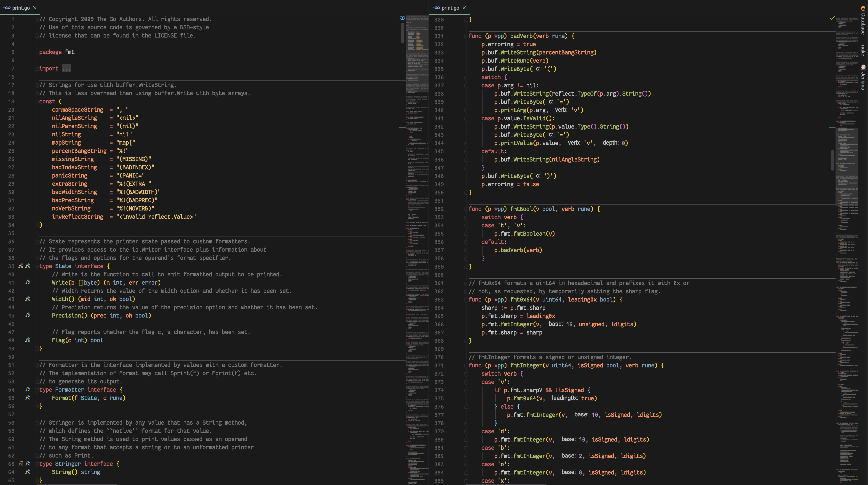The image size is (868, 485).
Task: Click the down-arrow gutter icon on Stringer line 63
Action: 28,464
